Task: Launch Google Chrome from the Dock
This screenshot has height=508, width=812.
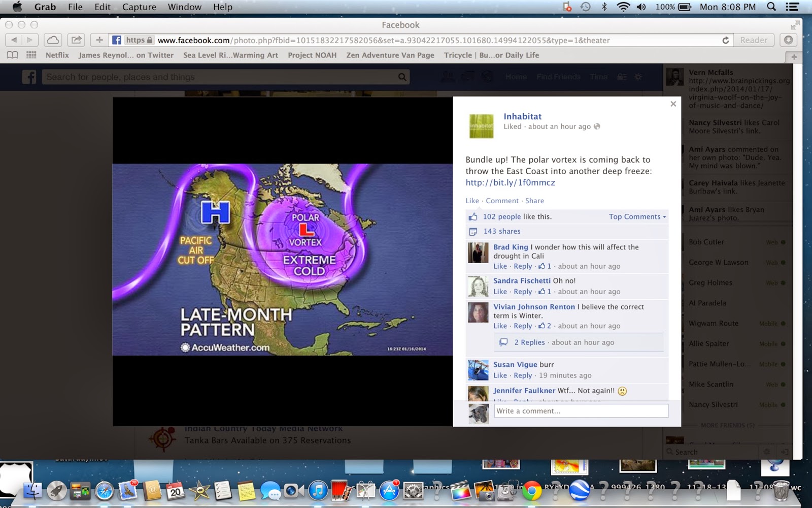Action: 532,491
